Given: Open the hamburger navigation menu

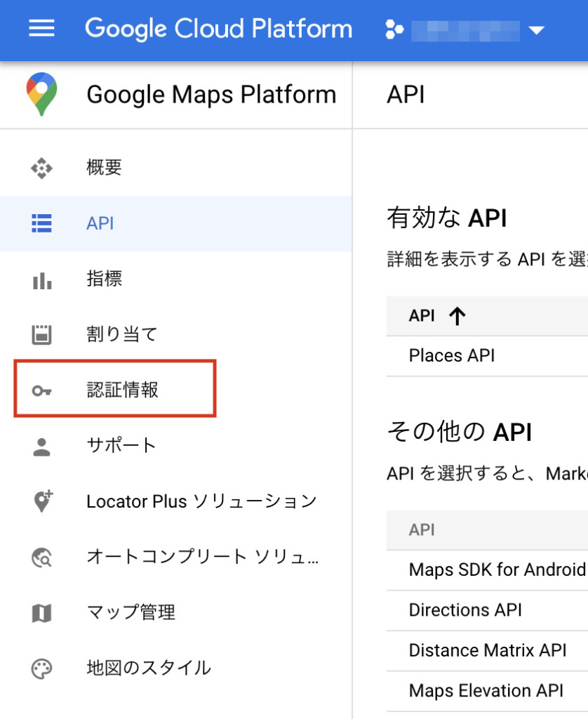Looking at the screenshot, I should point(41,28).
